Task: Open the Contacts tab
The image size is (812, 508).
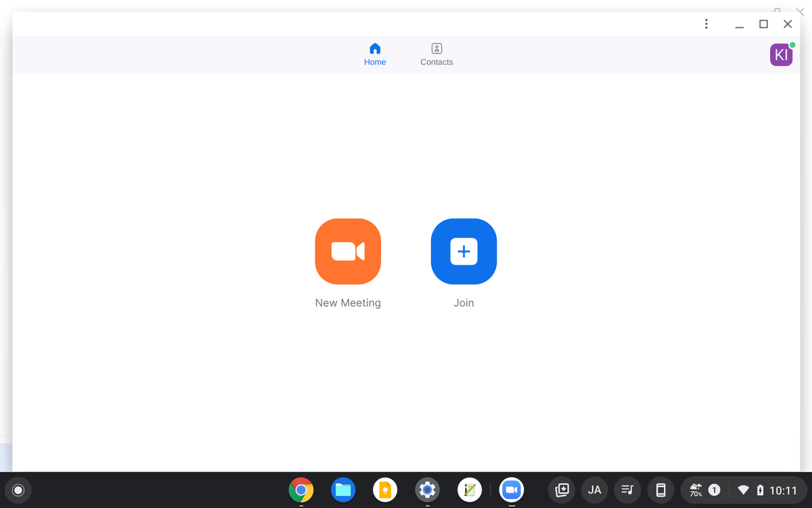Action: 436,54
